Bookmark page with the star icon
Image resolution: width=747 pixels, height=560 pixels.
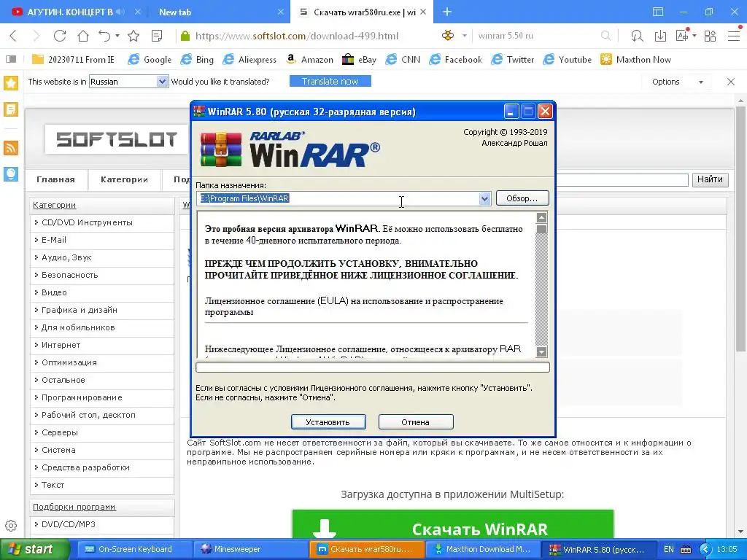coord(134,36)
